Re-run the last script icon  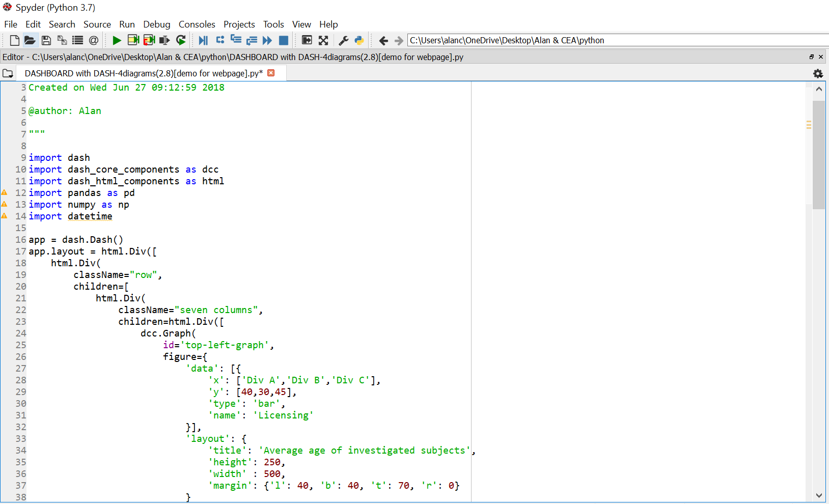(x=181, y=40)
